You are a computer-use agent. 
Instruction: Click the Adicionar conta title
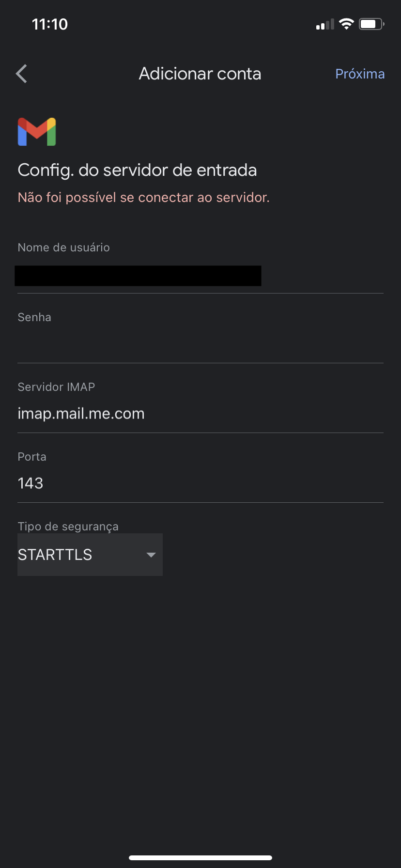[200, 74]
